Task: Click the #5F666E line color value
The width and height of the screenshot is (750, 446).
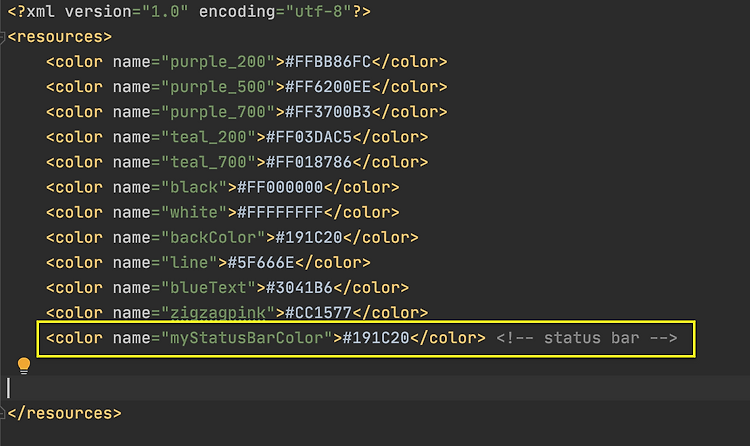Action: [x=261, y=263]
